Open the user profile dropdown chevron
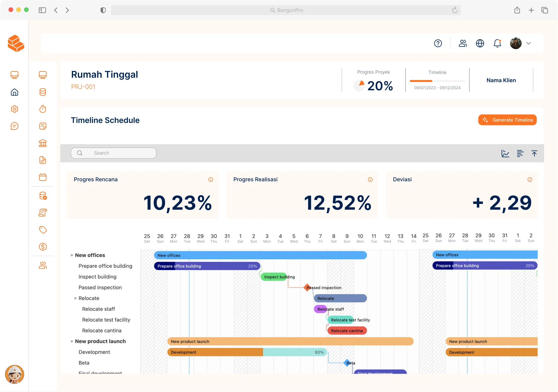 tap(529, 43)
